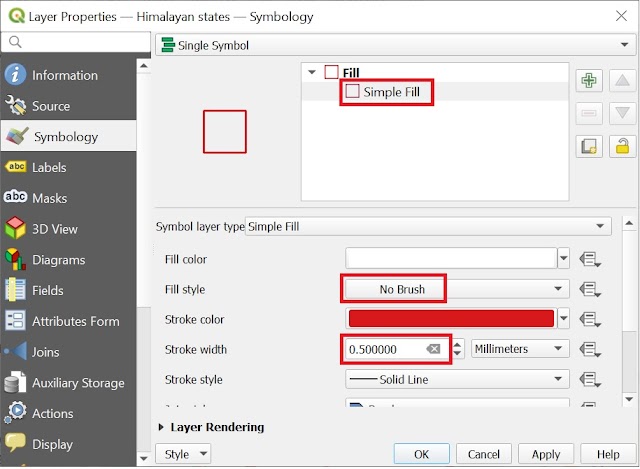Click symbol properties scrollbar up arrow

coord(629,223)
